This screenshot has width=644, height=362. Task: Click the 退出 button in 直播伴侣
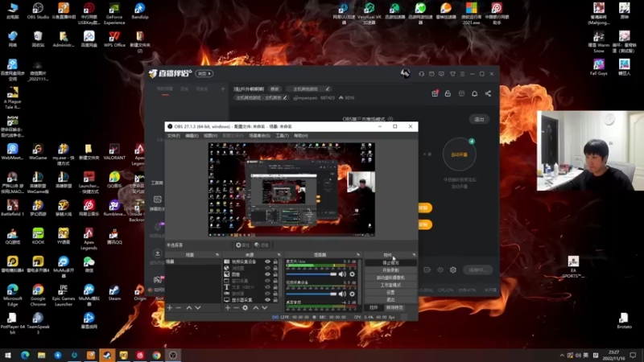click(x=479, y=119)
